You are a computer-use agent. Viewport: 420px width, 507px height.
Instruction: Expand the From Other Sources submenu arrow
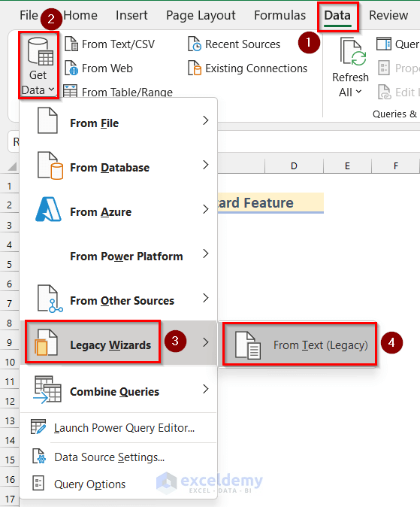(205, 298)
